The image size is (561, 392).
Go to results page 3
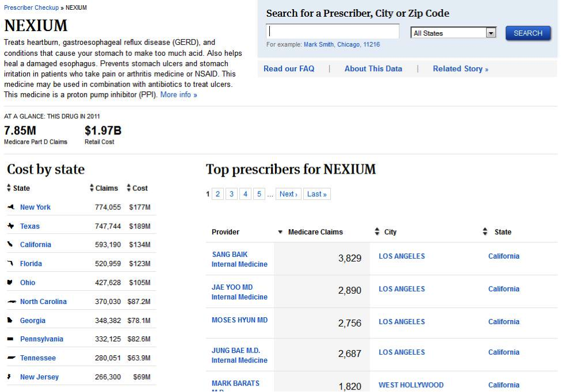coord(231,194)
